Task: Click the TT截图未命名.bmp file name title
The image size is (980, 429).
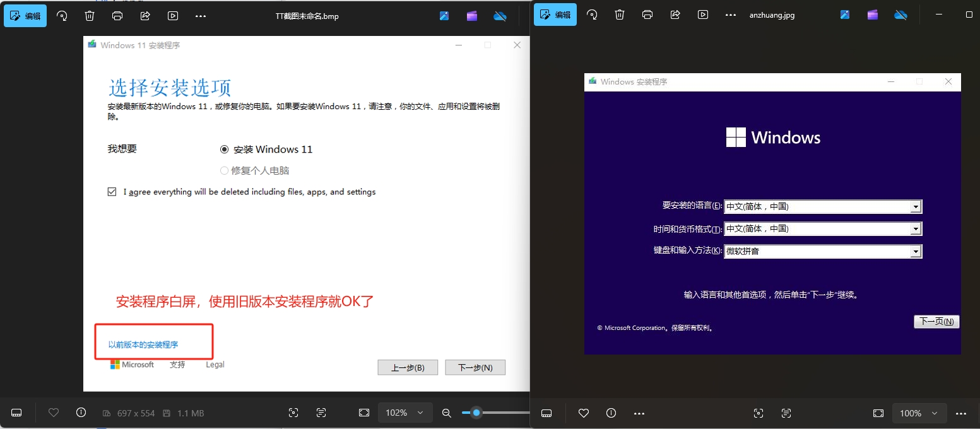Action: (x=309, y=16)
